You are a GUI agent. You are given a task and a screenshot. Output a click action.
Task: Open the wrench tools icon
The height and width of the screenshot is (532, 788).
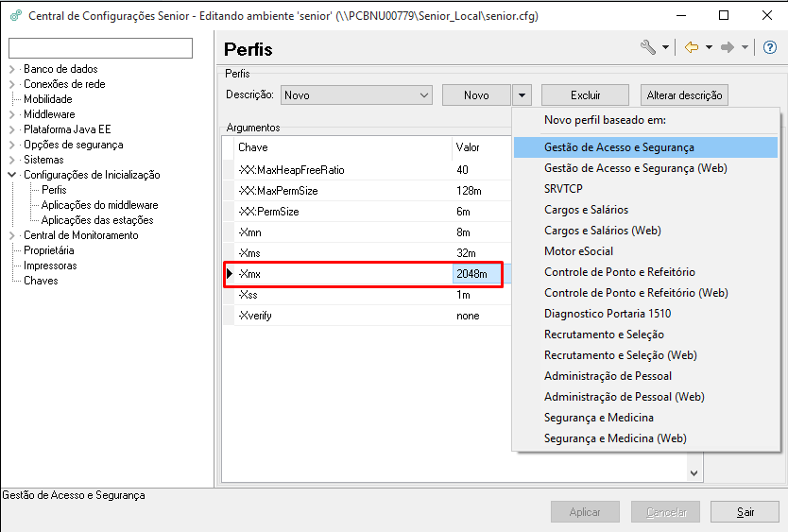[x=648, y=47]
